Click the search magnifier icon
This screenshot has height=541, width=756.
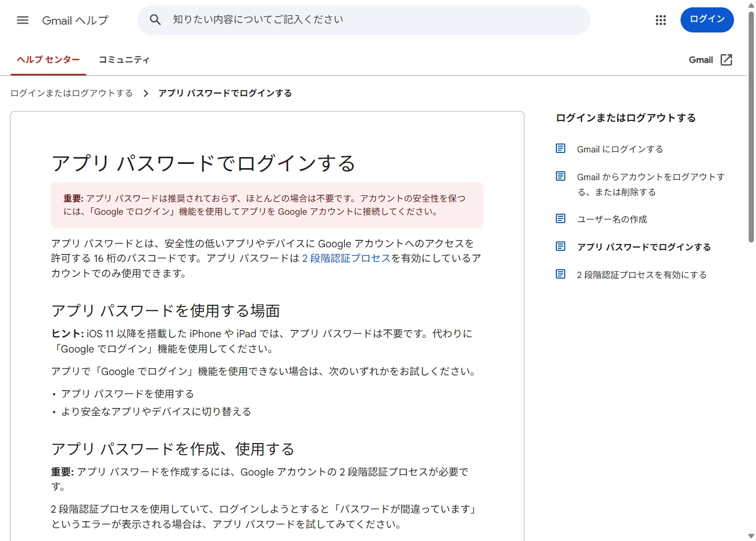[x=155, y=20]
